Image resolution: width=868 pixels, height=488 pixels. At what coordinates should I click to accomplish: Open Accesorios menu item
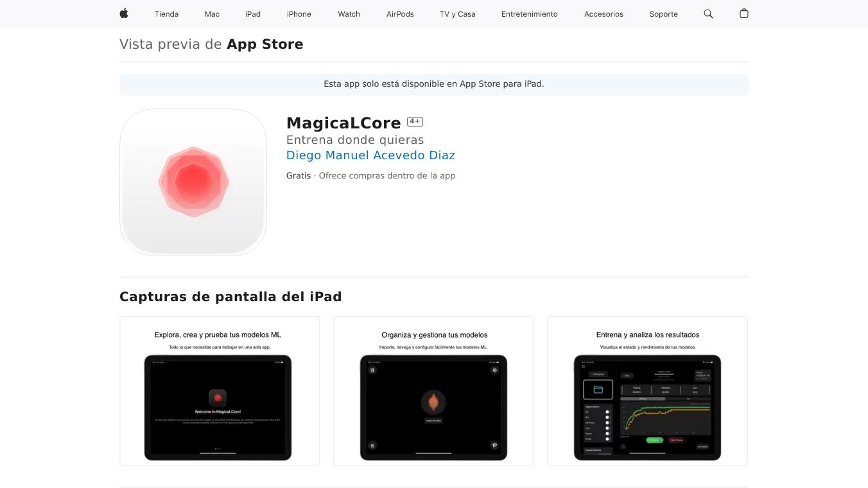(603, 14)
